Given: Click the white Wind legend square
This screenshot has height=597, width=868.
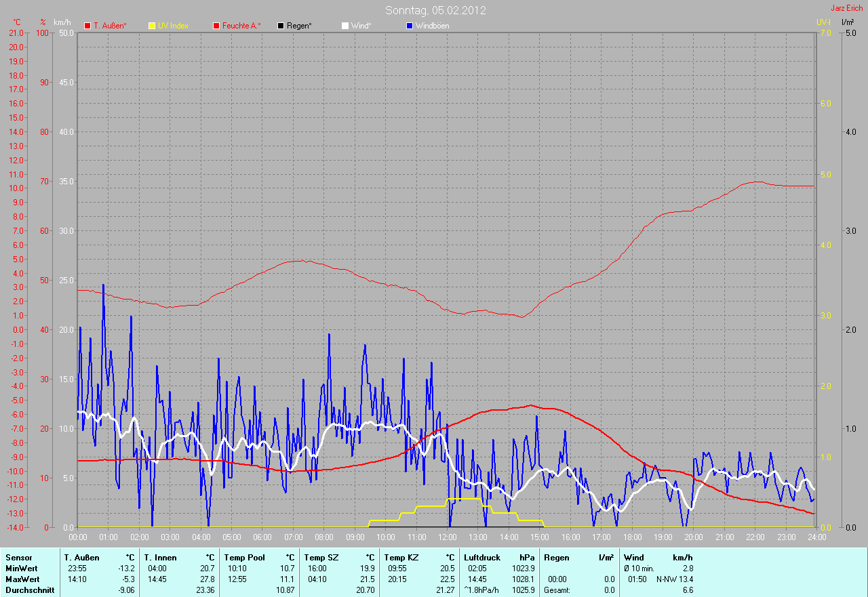Looking at the screenshot, I should point(344,26).
